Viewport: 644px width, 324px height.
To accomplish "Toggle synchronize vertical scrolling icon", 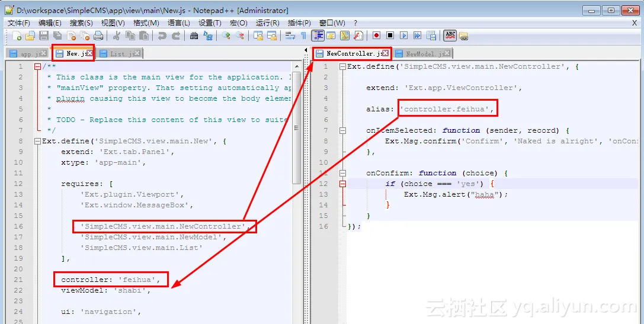I will point(258,36).
